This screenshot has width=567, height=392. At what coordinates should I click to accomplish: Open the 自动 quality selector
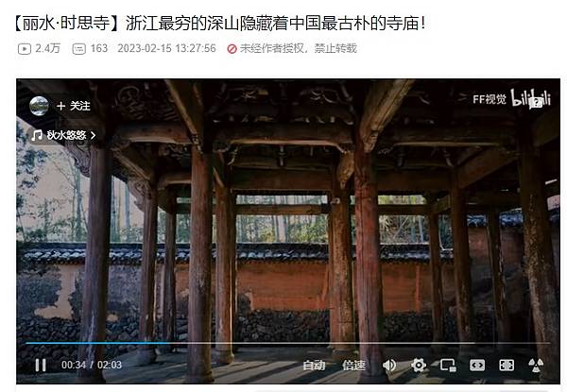pos(314,366)
